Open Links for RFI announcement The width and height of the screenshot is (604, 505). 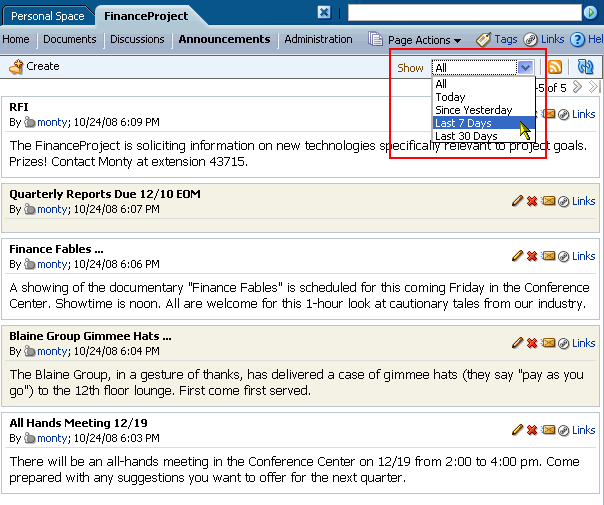[x=584, y=114]
